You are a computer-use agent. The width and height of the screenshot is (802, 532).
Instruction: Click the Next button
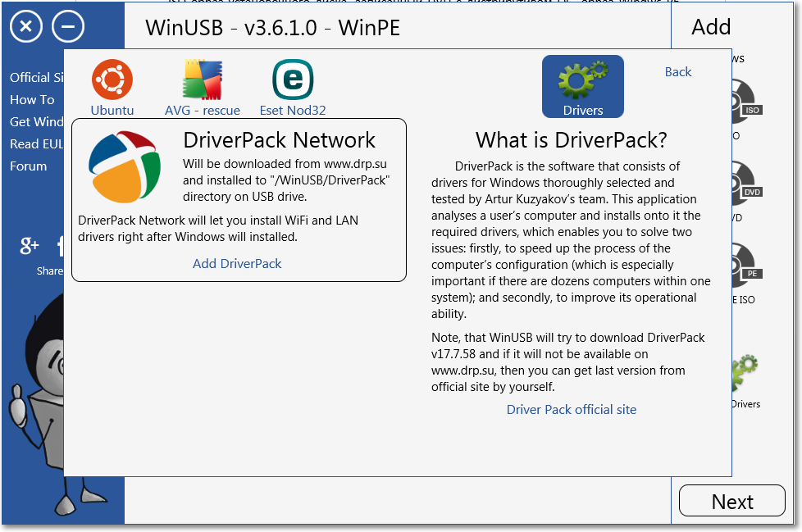[732, 501]
